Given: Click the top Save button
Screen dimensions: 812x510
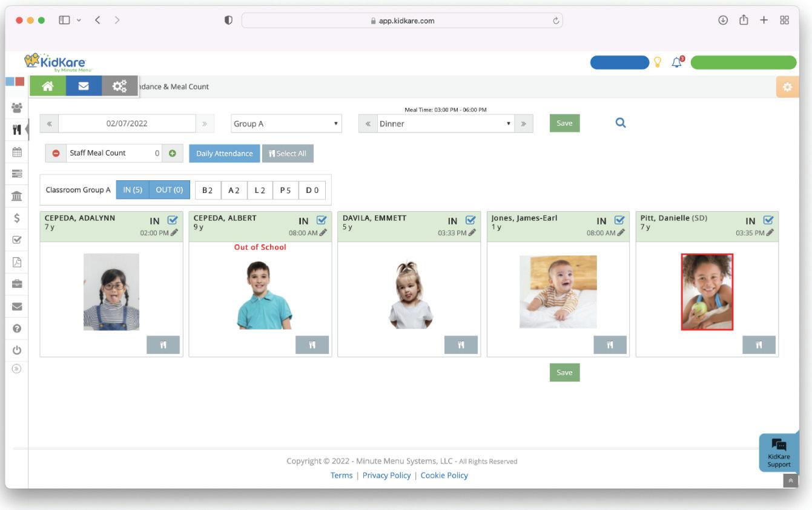Looking at the screenshot, I should pos(564,123).
